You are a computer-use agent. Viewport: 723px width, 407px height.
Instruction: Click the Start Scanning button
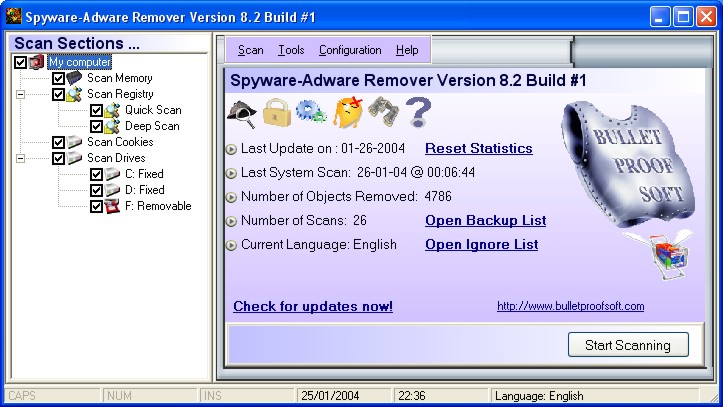628,345
